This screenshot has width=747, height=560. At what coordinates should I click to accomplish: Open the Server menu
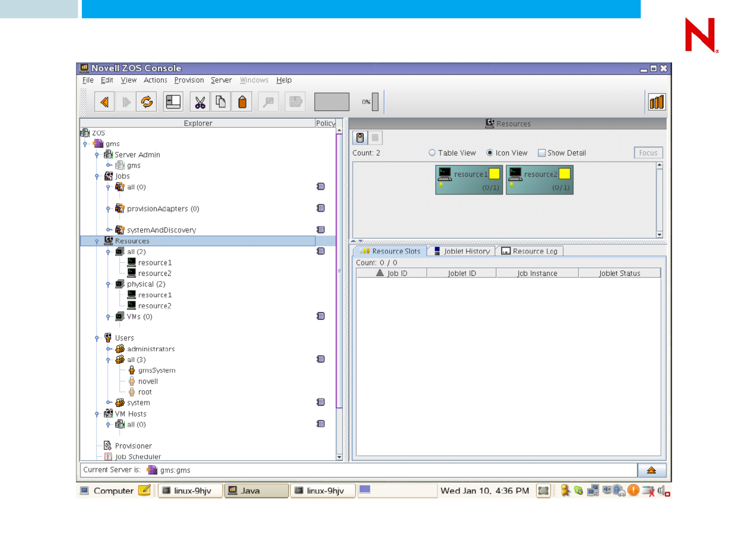pos(222,80)
